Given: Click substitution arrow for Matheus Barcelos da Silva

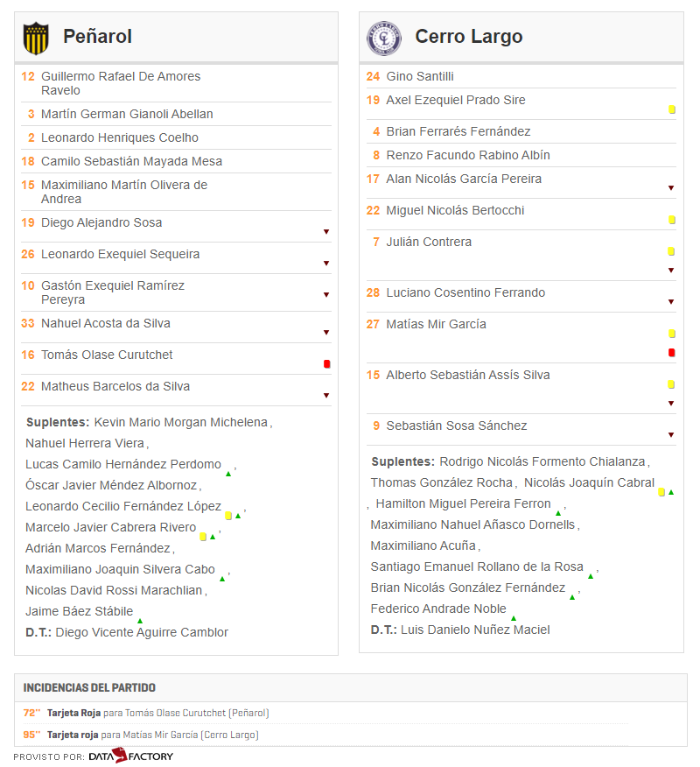Looking at the screenshot, I should (x=326, y=395).
